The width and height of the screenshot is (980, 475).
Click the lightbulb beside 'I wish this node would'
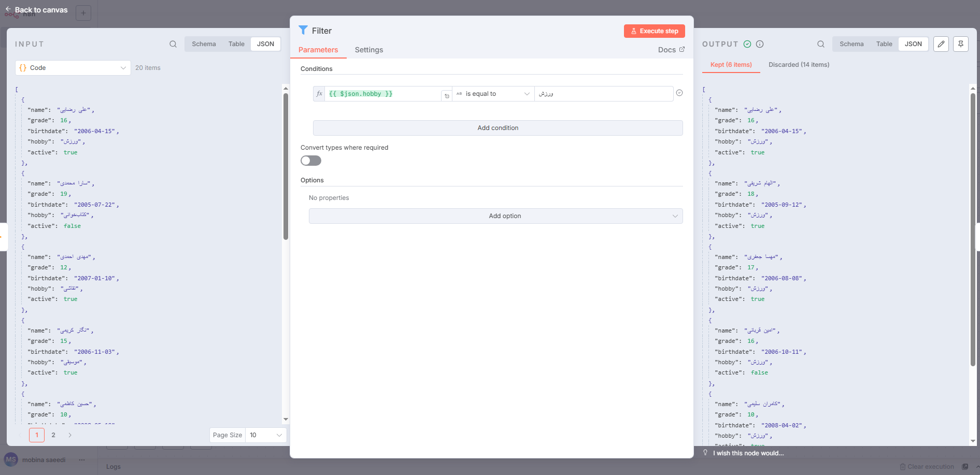(x=705, y=452)
